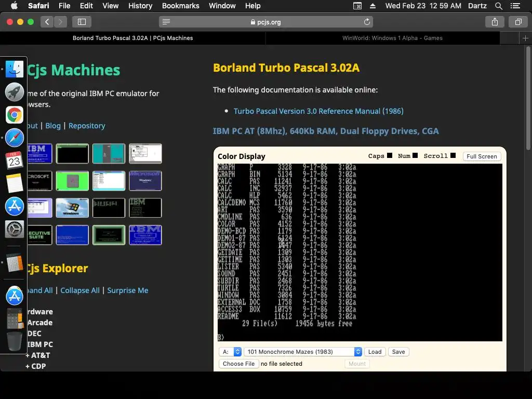Reload the page with the refresh icon
The width and height of the screenshot is (532, 399).
coord(367,22)
